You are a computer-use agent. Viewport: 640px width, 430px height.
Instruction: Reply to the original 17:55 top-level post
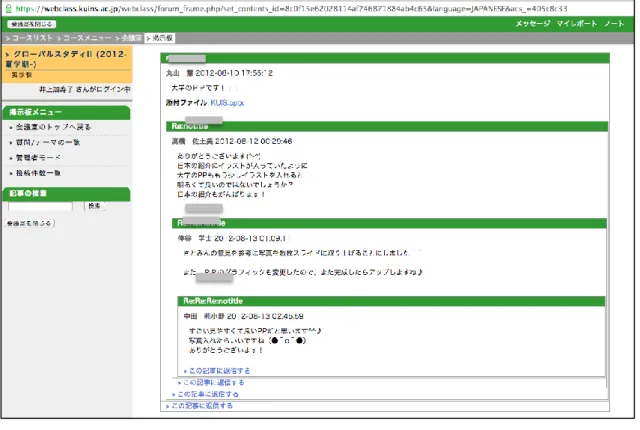pos(202,406)
